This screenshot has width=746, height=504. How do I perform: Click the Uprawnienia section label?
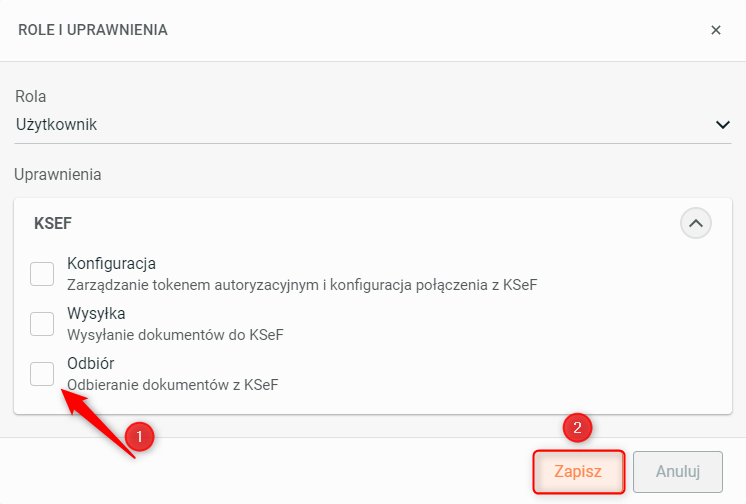coord(58,175)
